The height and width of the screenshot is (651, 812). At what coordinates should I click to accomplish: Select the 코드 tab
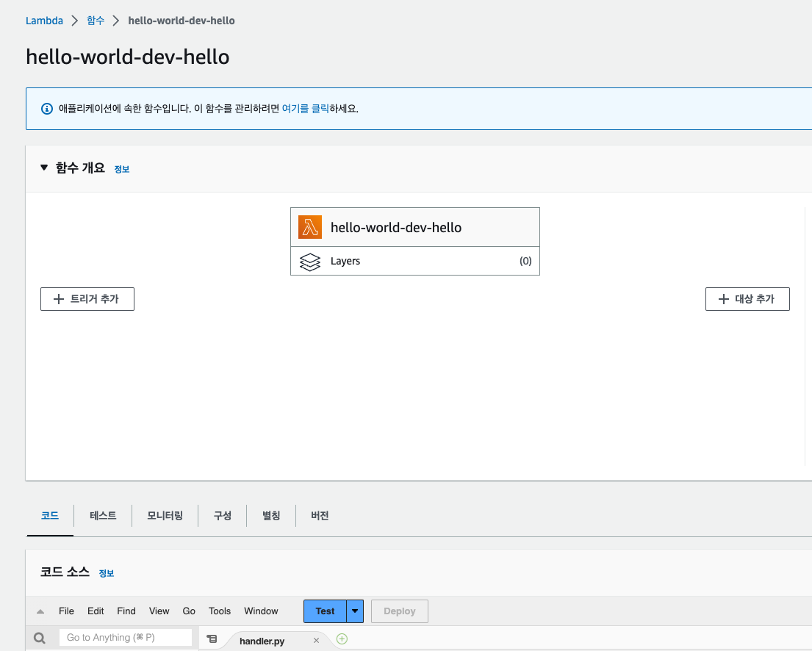coord(50,515)
